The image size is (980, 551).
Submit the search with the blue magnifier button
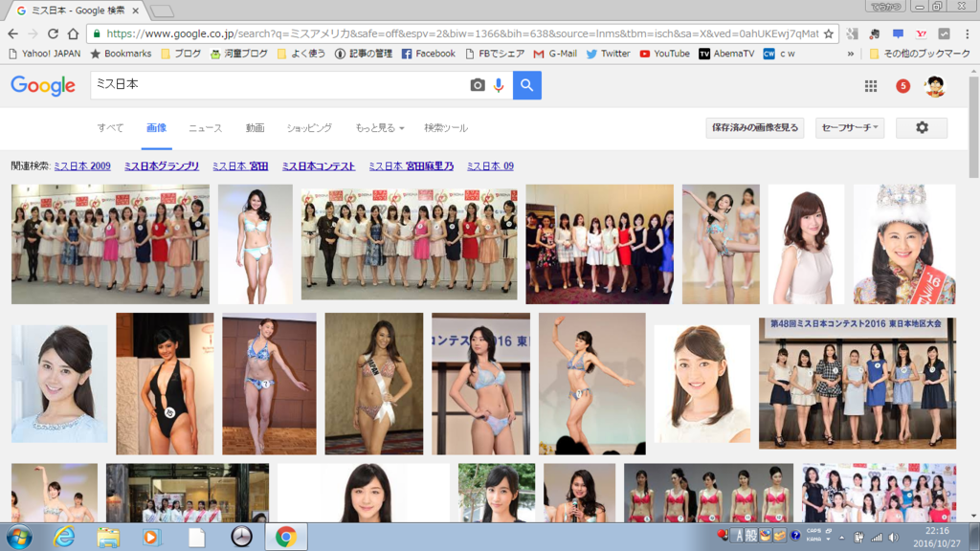527,85
